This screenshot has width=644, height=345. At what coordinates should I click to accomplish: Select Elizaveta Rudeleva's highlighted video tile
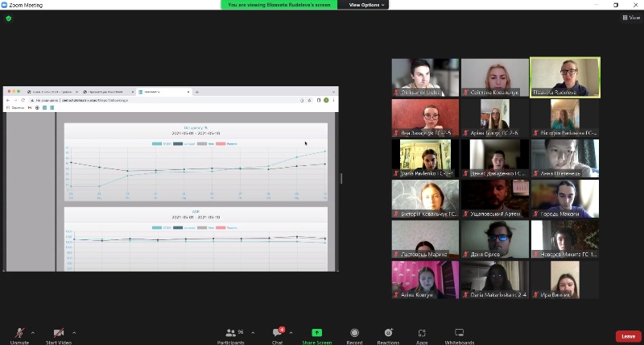pos(565,77)
